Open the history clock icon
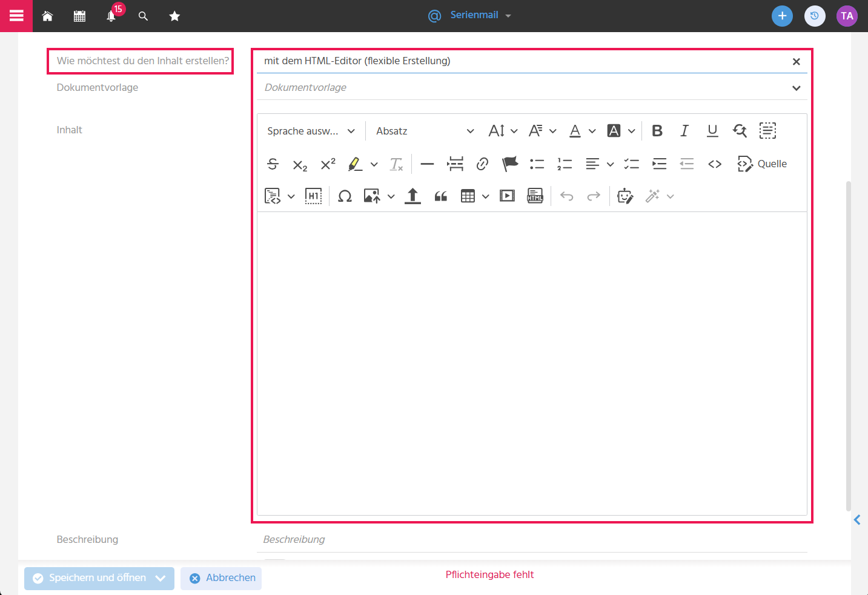Image resolution: width=868 pixels, height=595 pixels. pyautogui.click(x=815, y=16)
